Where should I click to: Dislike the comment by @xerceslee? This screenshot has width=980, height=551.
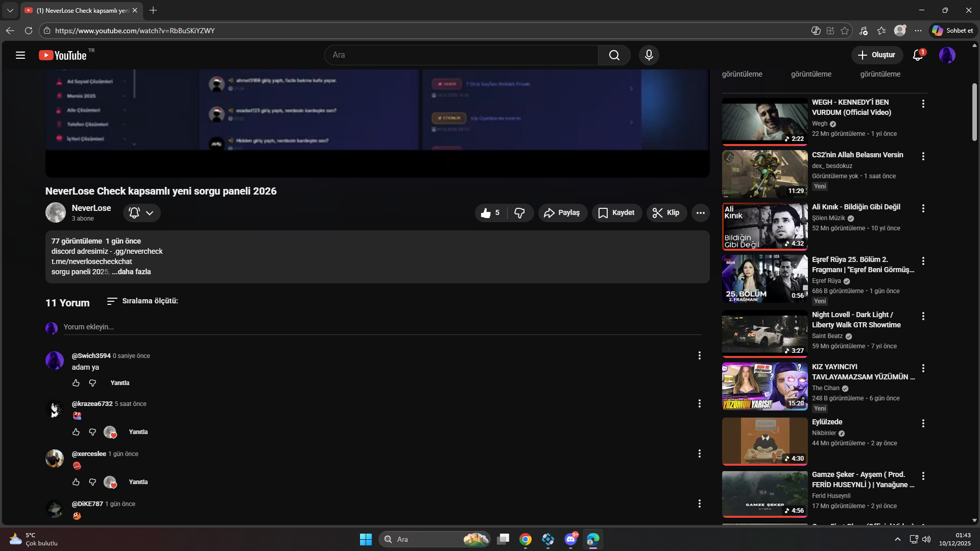pyautogui.click(x=92, y=482)
